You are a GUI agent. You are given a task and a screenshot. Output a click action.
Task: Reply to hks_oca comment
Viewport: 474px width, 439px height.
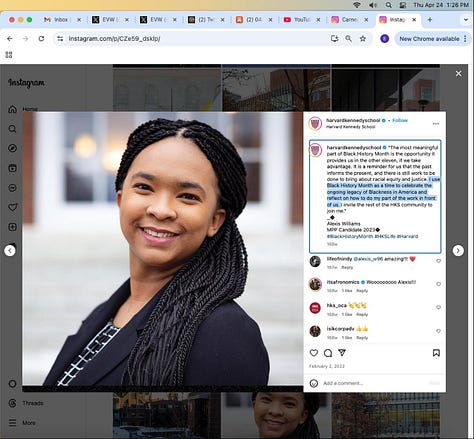click(362, 314)
